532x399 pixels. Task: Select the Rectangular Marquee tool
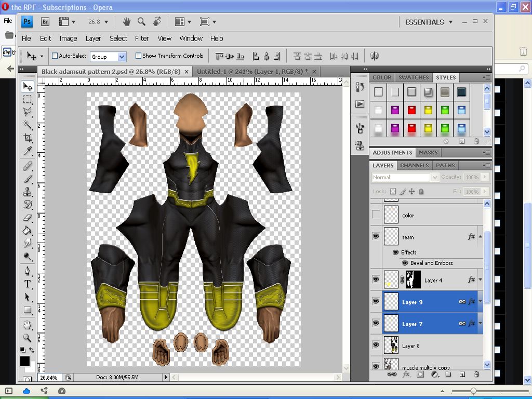coord(28,99)
